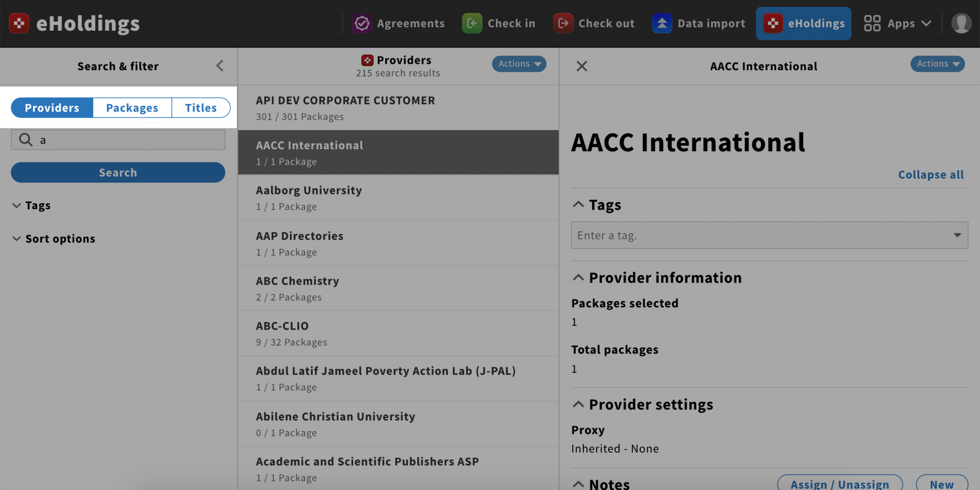Collapse the Tags section in details

tap(597, 205)
